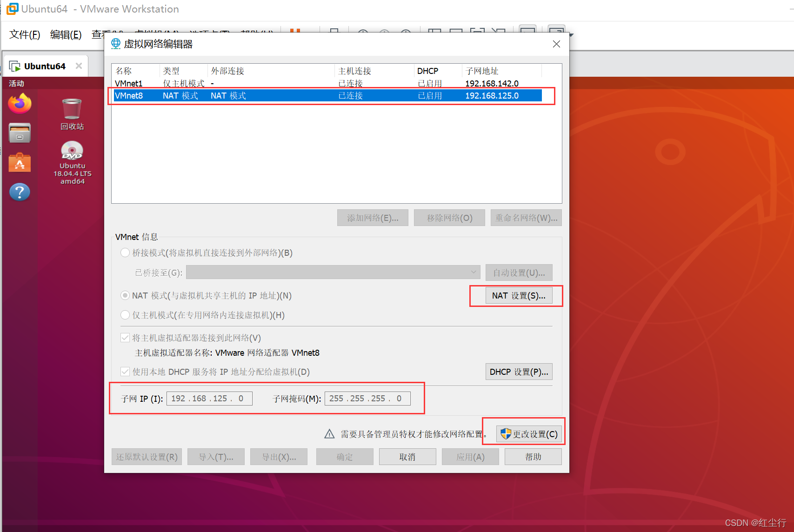Click the 子网地址 column header
This screenshot has height=532, width=794.
pyautogui.click(x=502, y=71)
